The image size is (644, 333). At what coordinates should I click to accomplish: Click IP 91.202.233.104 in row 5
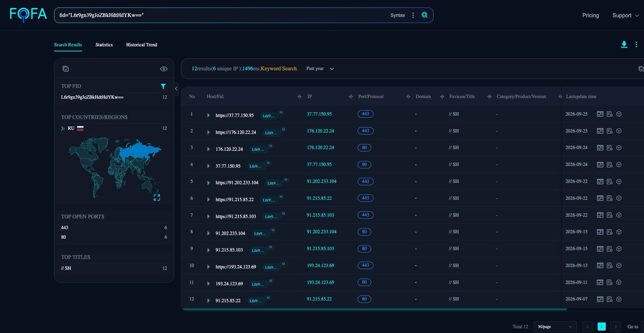[x=322, y=181]
